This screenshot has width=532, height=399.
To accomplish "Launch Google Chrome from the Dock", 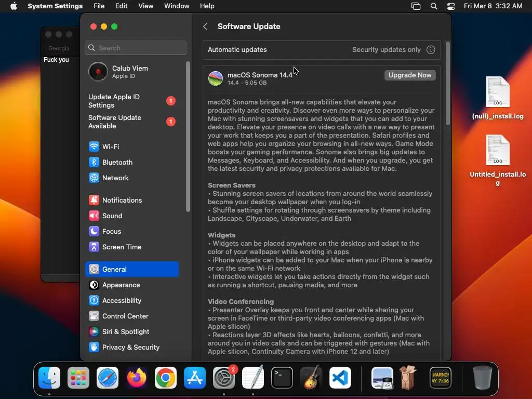I will click(166, 378).
